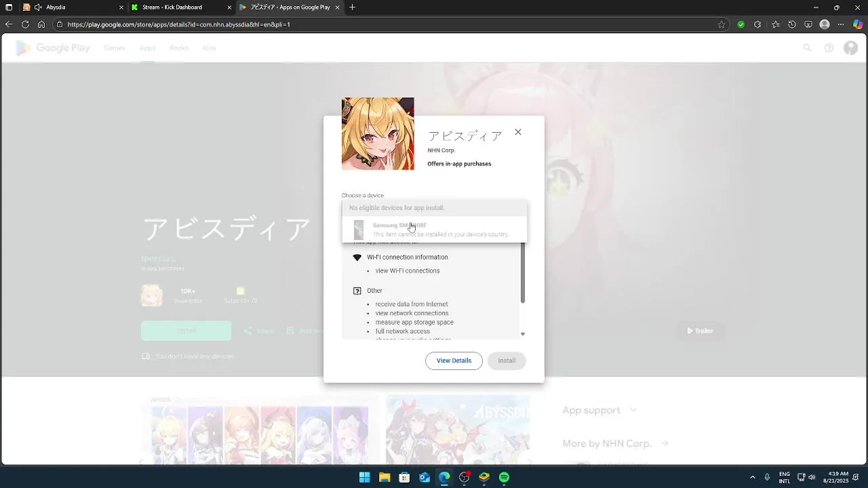Switch to the Abysdia browser tab

[x=75, y=7]
